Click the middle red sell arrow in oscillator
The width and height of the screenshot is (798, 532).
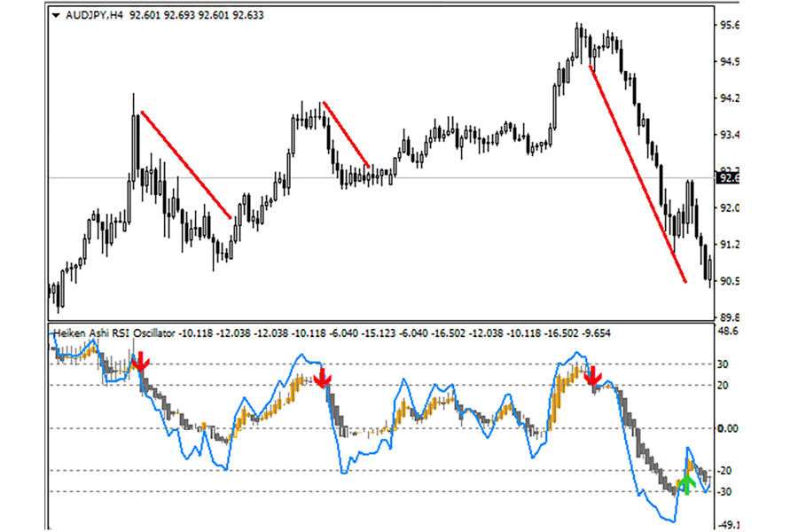(323, 377)
